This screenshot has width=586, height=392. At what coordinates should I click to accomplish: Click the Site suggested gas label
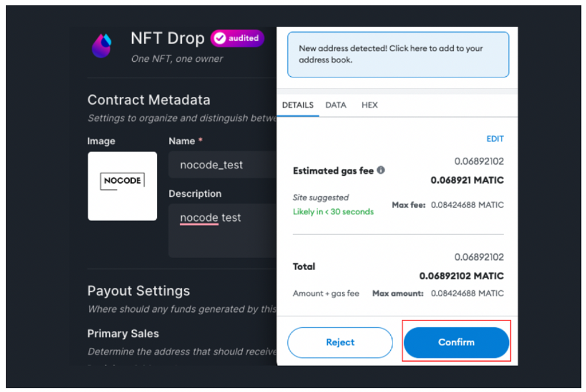pyautogui.click(x=320, y=197)
